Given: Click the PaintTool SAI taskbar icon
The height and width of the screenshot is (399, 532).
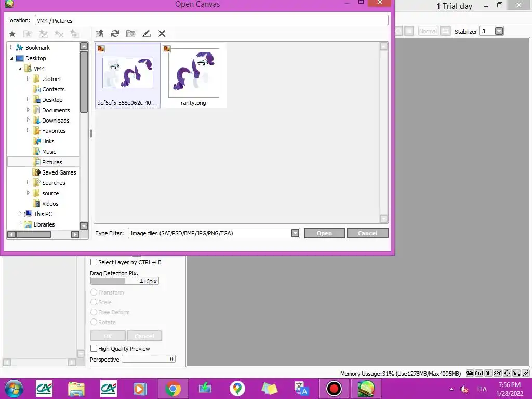Looking at the screenshot, I should click(366, 389).
